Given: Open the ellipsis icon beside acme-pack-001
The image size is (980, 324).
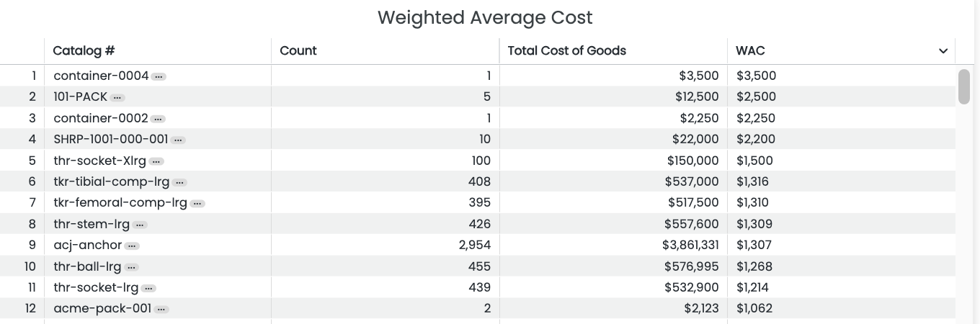Looking at the screenshot, I should click(161, 309).
